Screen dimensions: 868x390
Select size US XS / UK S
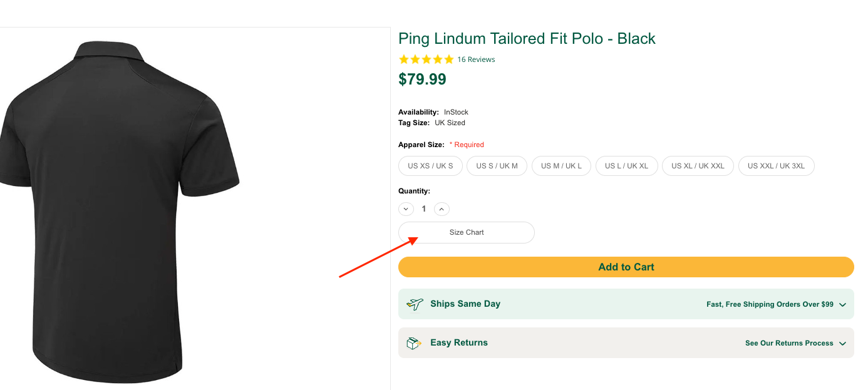click(x=430, y=166)
